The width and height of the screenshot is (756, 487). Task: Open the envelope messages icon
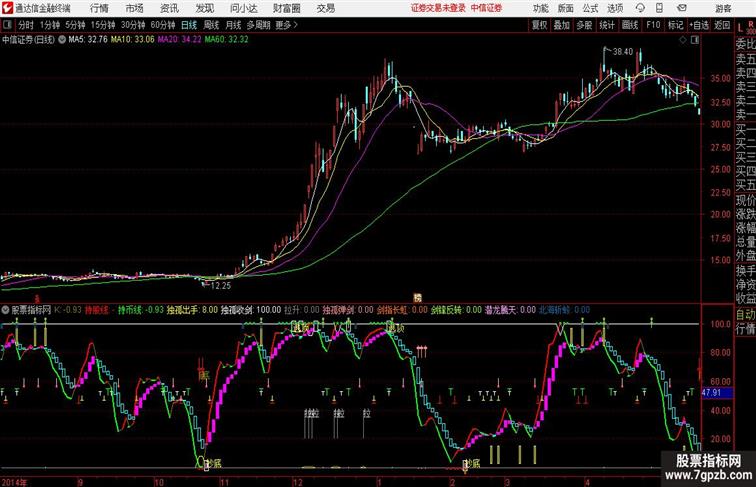[681, 8]
